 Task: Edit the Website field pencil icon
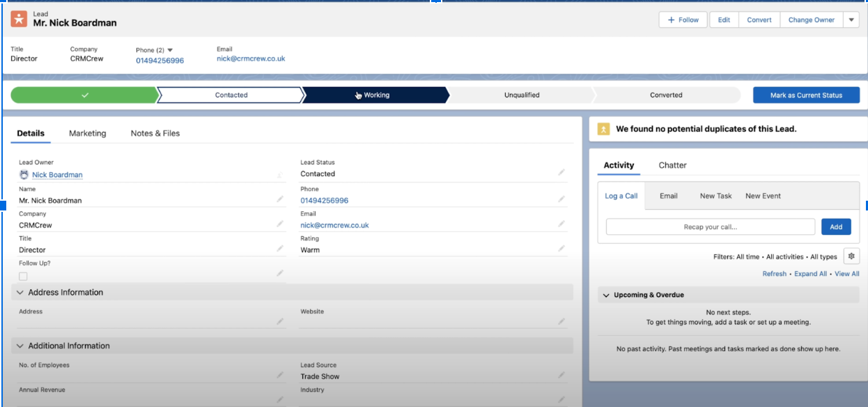[561, 321]
